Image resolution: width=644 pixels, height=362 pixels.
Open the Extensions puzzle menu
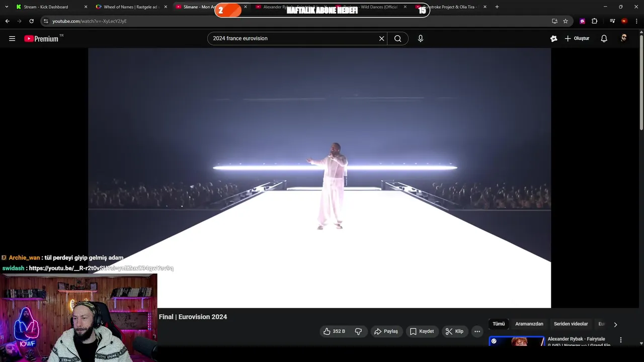coord(595,21)
